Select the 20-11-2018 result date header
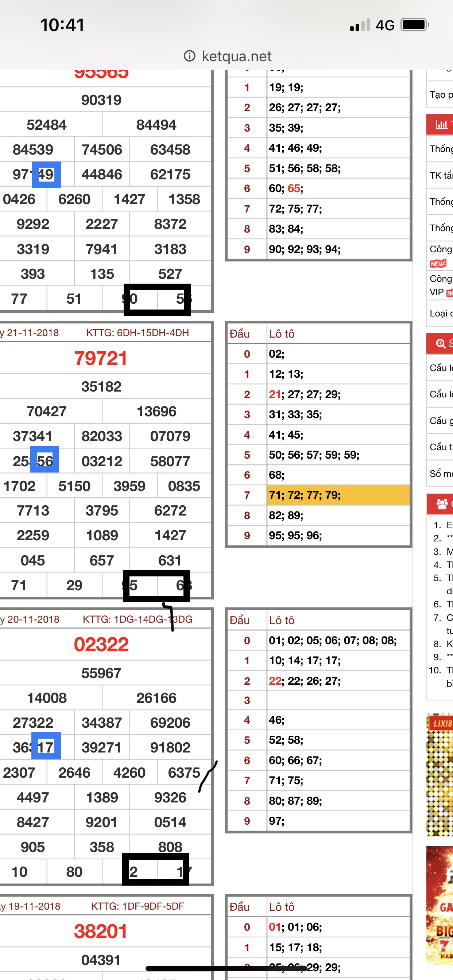Viewport: 453px width, 980px height. click(30, 619)
